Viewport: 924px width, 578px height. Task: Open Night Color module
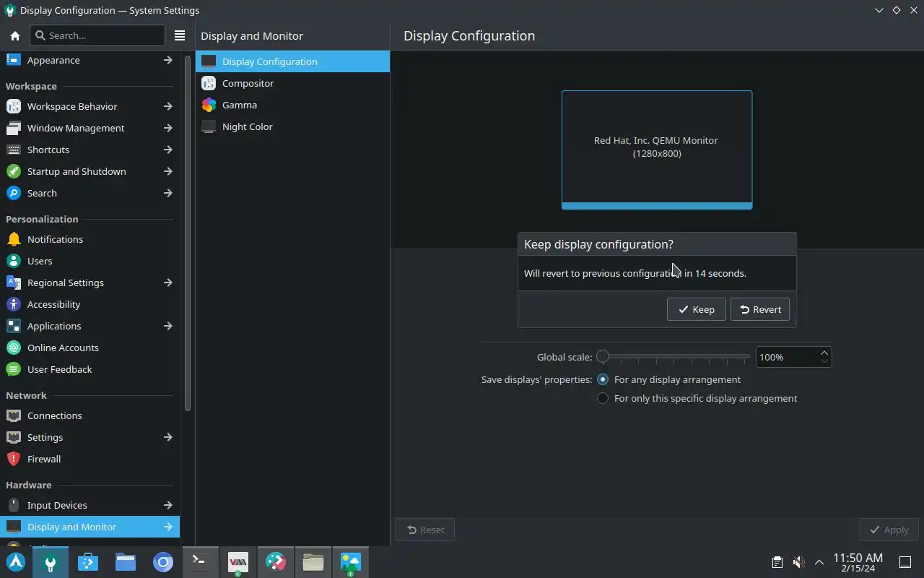(x=292, y=126)
